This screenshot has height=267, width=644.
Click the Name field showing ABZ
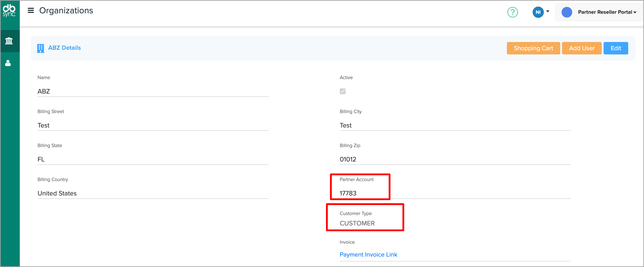pos(152,91)
